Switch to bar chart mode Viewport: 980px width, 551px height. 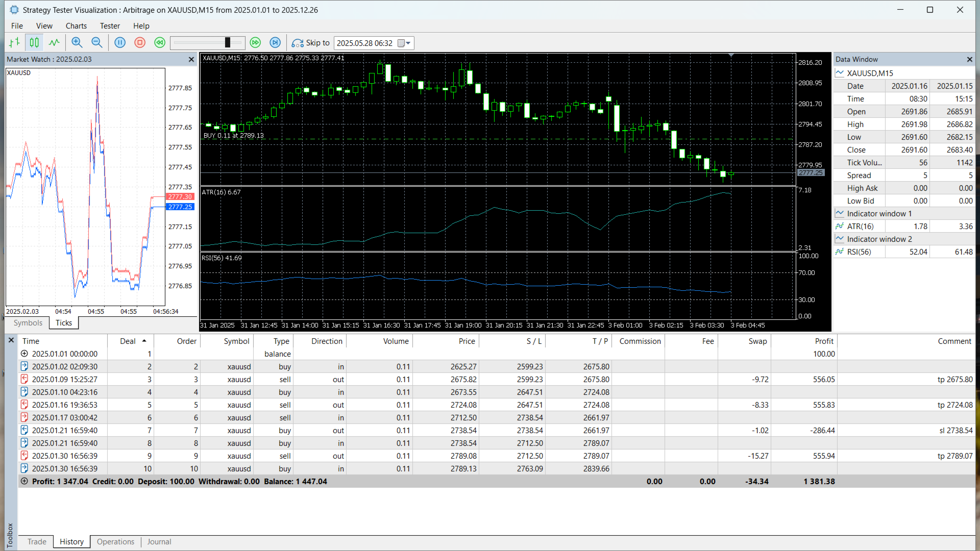14,43
